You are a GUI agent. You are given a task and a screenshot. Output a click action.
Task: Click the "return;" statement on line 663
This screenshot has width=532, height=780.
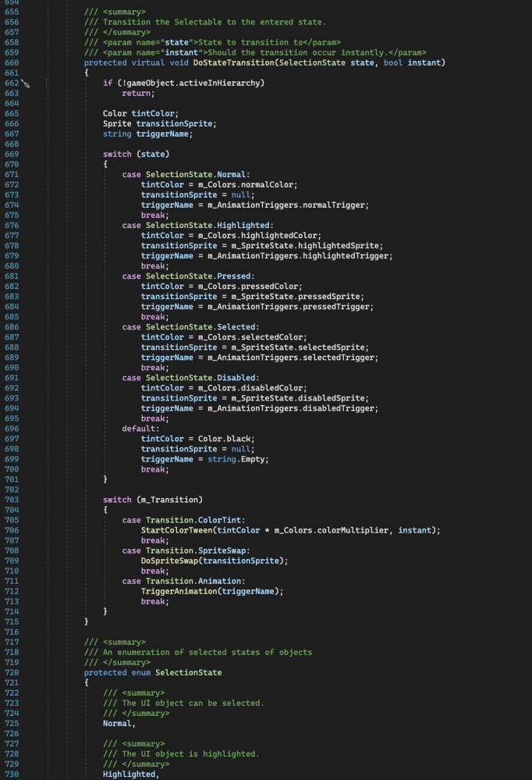138,93
